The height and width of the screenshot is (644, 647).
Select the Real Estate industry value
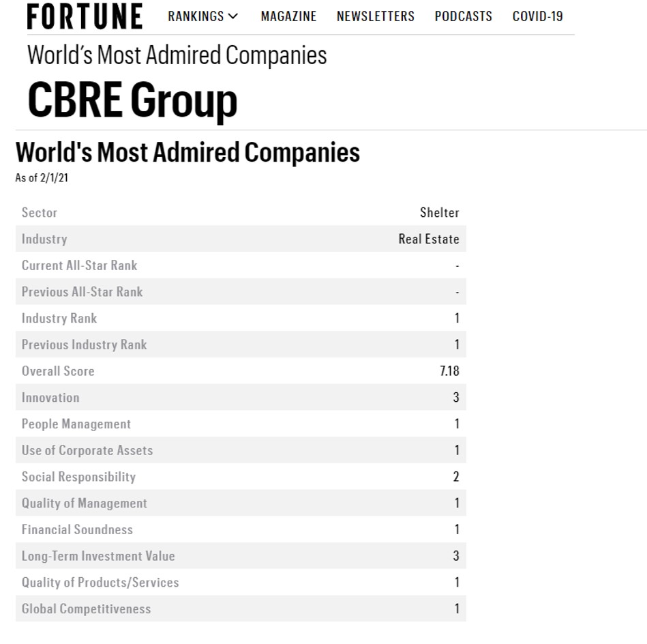coord(429,239)
